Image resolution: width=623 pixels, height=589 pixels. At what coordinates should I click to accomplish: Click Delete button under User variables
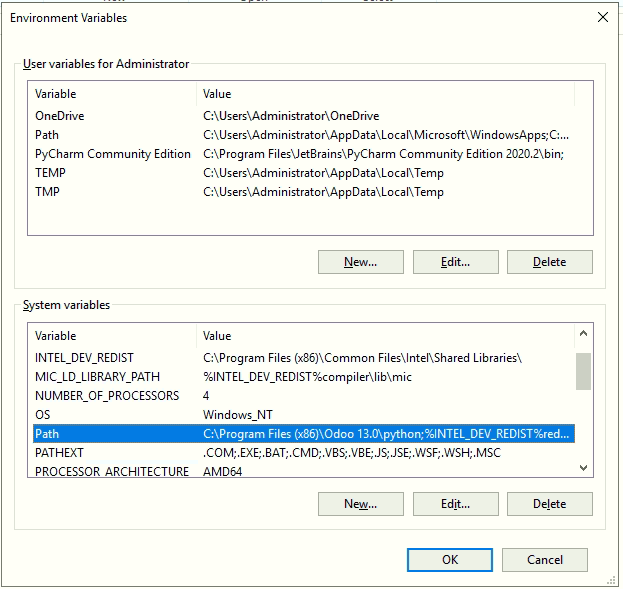(x=549, y=262)
